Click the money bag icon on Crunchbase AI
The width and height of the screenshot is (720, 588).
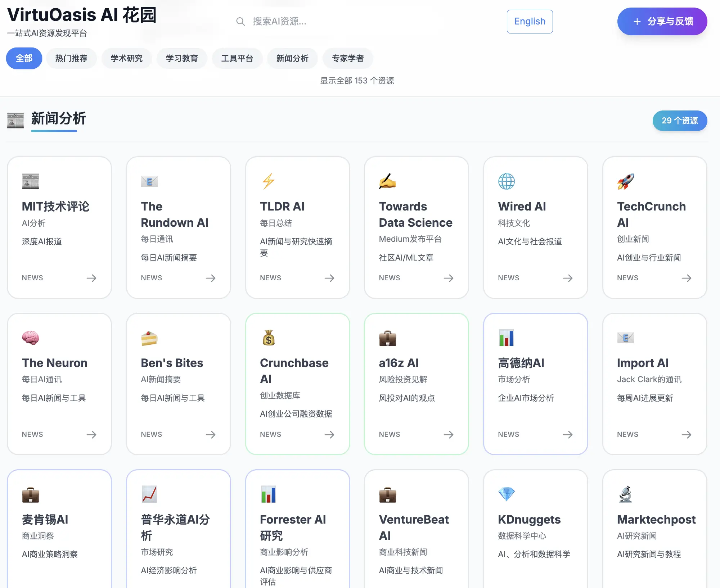pyautogui.click(x=268, y=338)
